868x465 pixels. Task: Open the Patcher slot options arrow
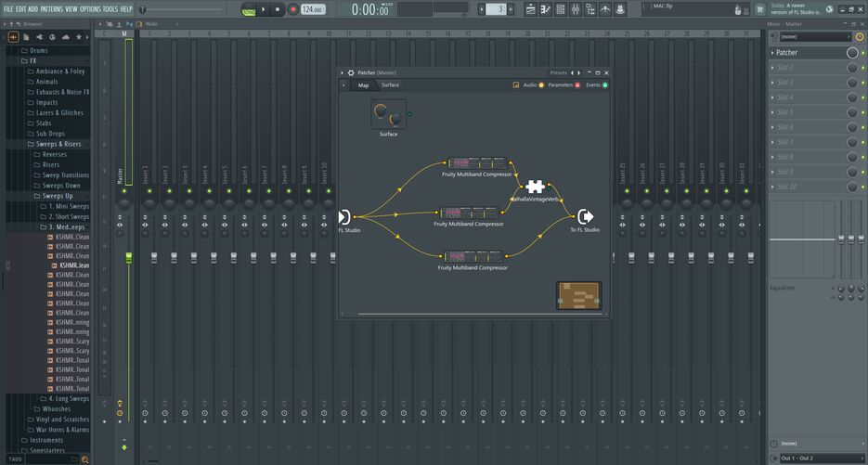coord(772,53)
